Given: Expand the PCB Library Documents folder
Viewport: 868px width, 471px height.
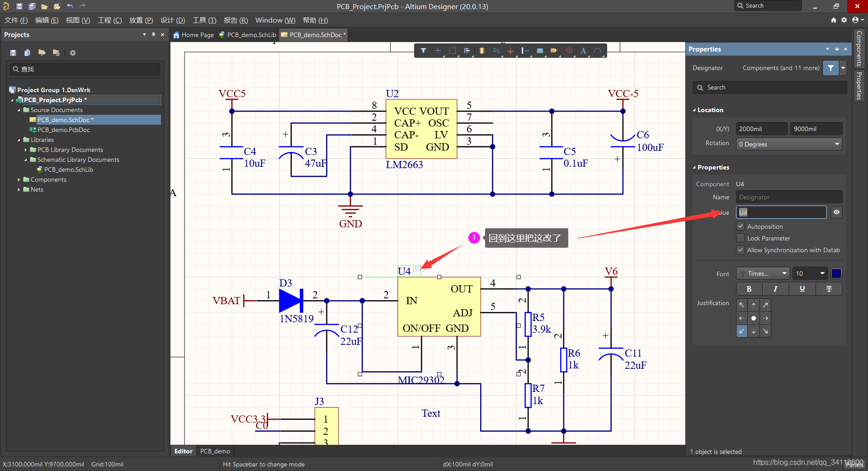Looking at the screenshot, I should pyautogui.click(x=26, y=150).
